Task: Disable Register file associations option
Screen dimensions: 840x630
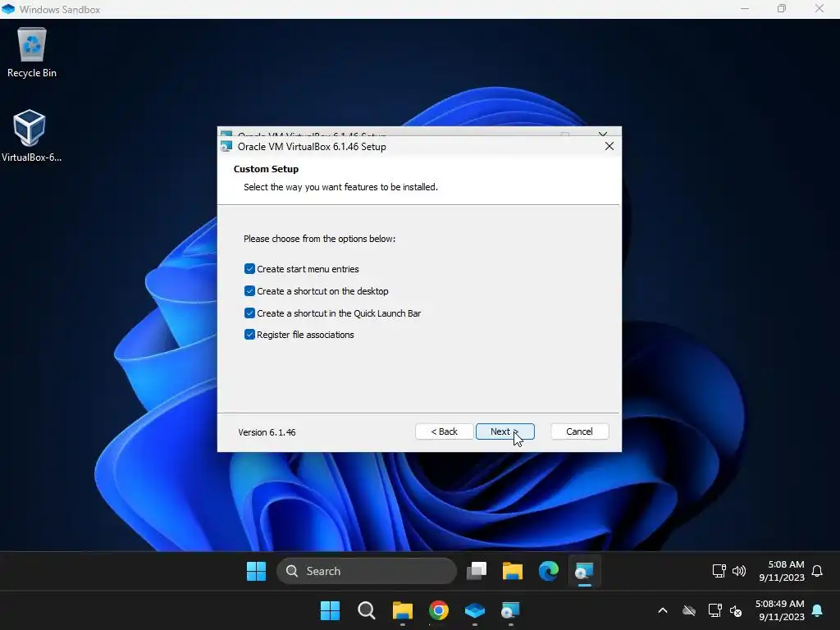Action: pos(249,335)
